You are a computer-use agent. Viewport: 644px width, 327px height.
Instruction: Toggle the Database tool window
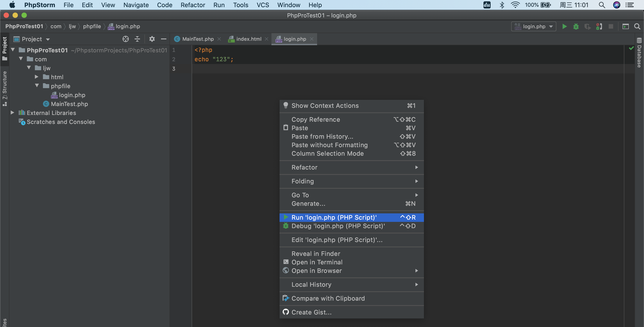[x=640, y=53]
